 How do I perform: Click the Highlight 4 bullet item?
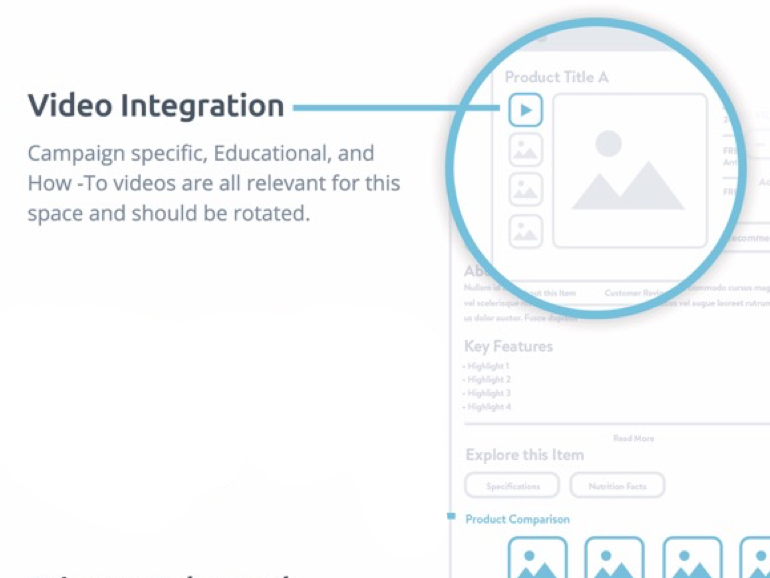pyautogui.click(x=487, y=407)
